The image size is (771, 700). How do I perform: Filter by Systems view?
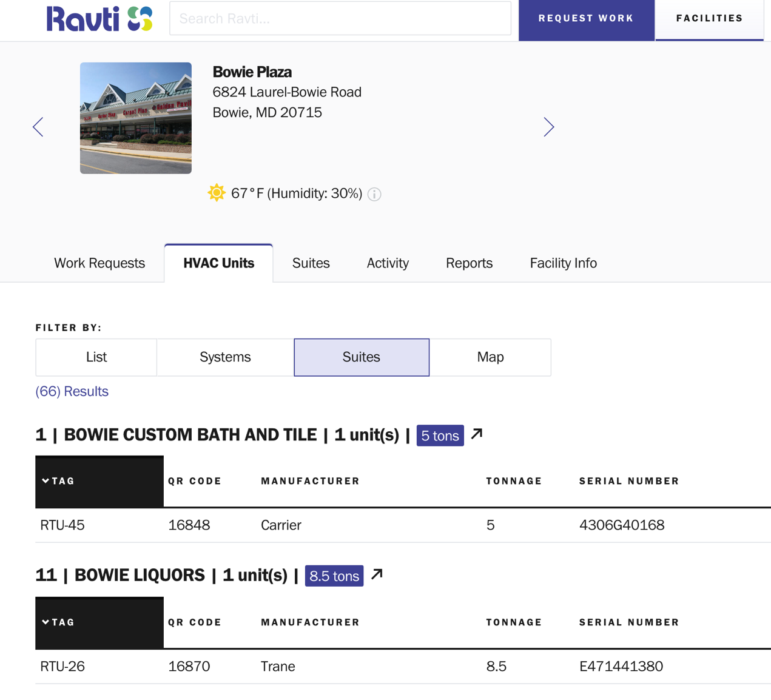click(225, 357)
